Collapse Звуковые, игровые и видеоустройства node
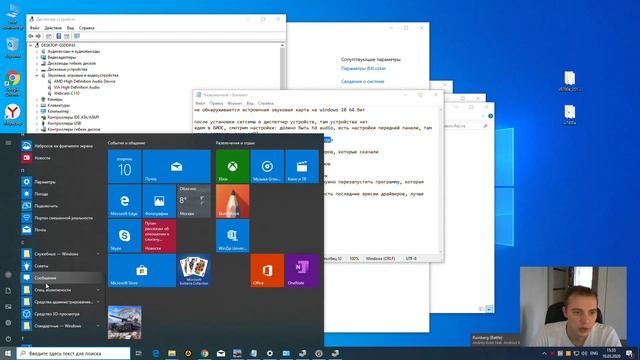640x360 pixels. (37, 76)
